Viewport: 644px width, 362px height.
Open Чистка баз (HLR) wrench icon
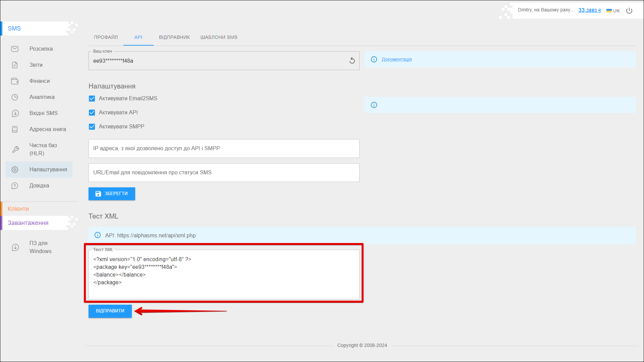point(15,149)
